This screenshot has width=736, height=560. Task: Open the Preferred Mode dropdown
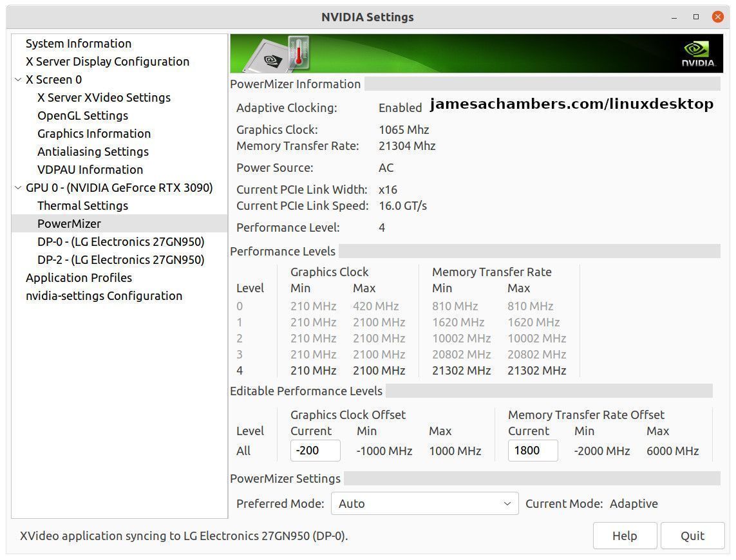(424, 503)
